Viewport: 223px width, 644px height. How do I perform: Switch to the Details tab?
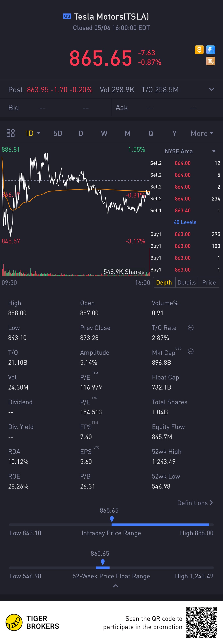click(187, 283)
